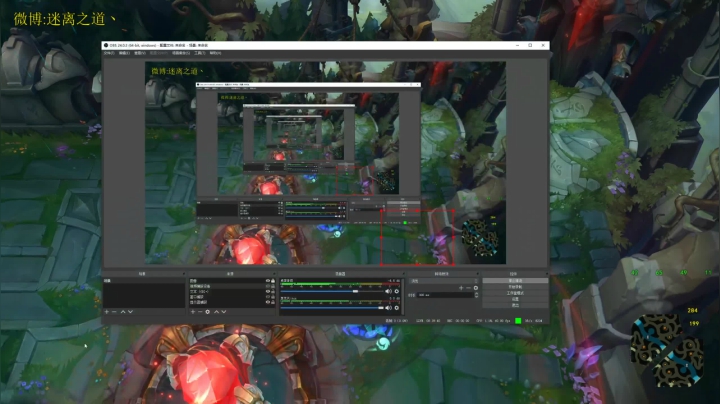The width and height of the screenshot is (720, 404).
Task: Toggle visibility of 显示器捕获 source
Action: coord(268,302)
